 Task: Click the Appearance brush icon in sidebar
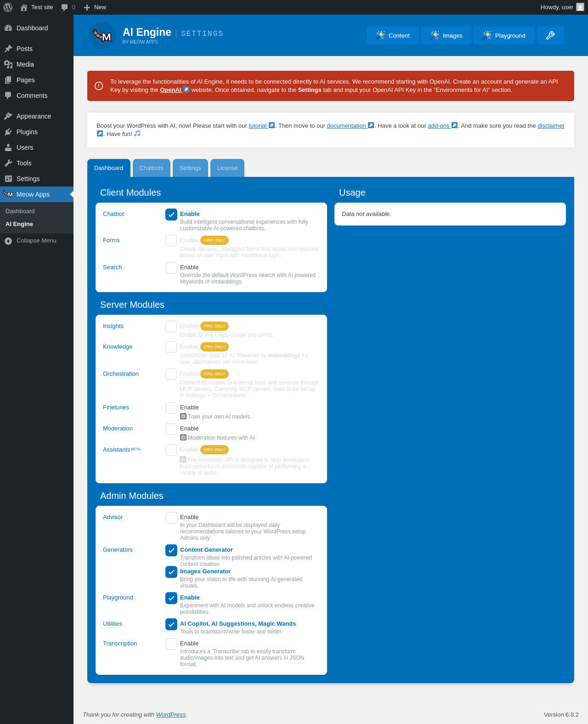[x=8, y=116]
